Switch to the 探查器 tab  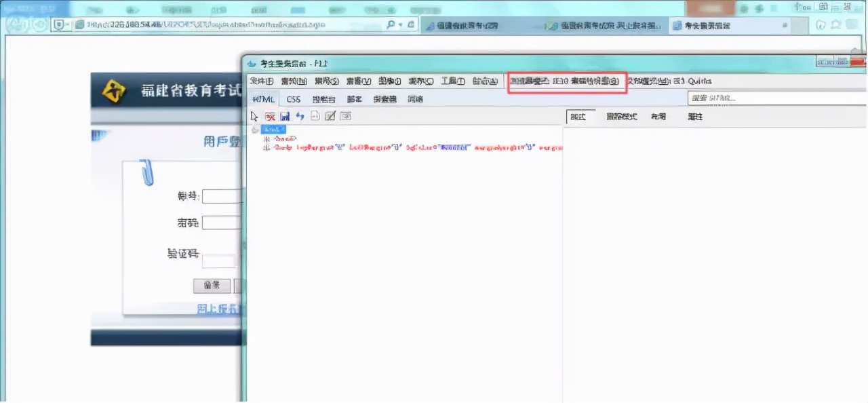385,99
